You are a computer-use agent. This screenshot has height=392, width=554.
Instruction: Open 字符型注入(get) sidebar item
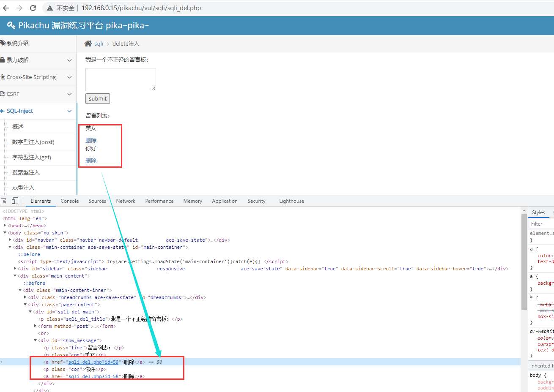point(32,157)
